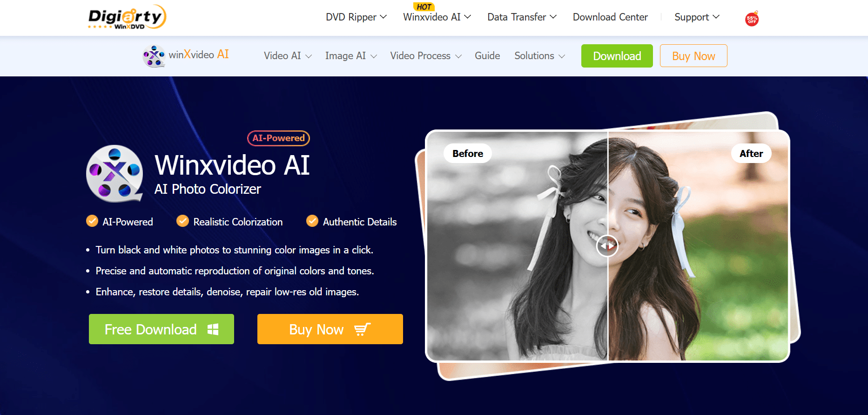Open the Video AI dropdown
Screen dimensions: 868x415
pos(287,56)
